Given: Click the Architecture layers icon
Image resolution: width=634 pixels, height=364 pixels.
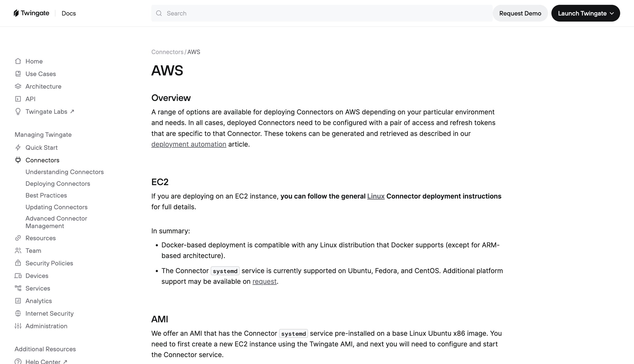Looking at the screenshot, I should 18,86.
